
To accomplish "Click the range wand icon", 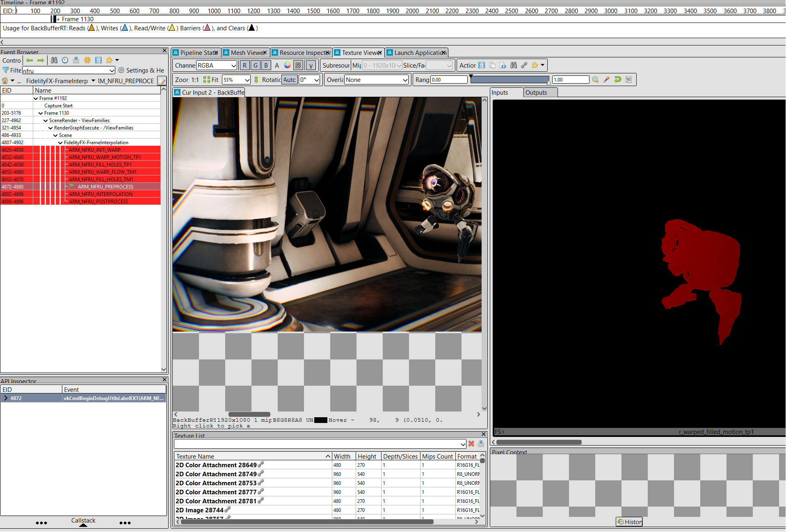I will click(607, 80).
